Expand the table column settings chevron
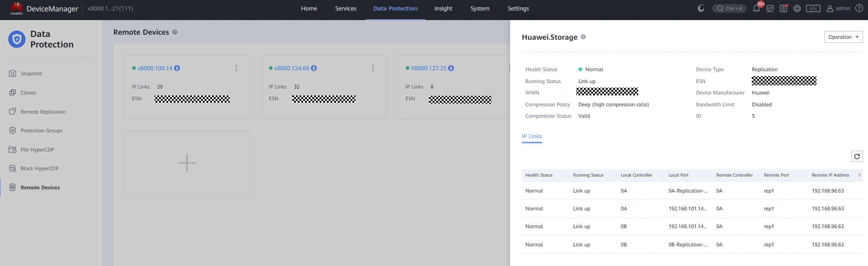 click(860, 175)
